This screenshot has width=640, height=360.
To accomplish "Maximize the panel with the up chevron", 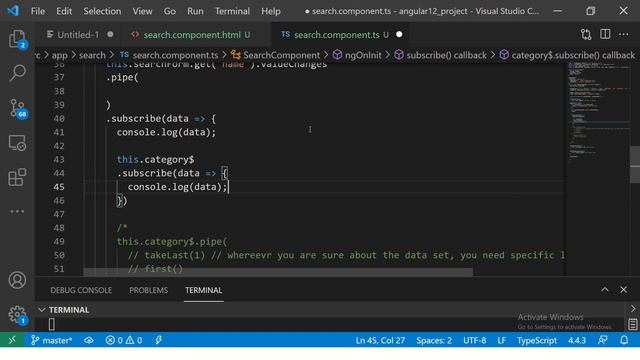I will coord(605,290).
